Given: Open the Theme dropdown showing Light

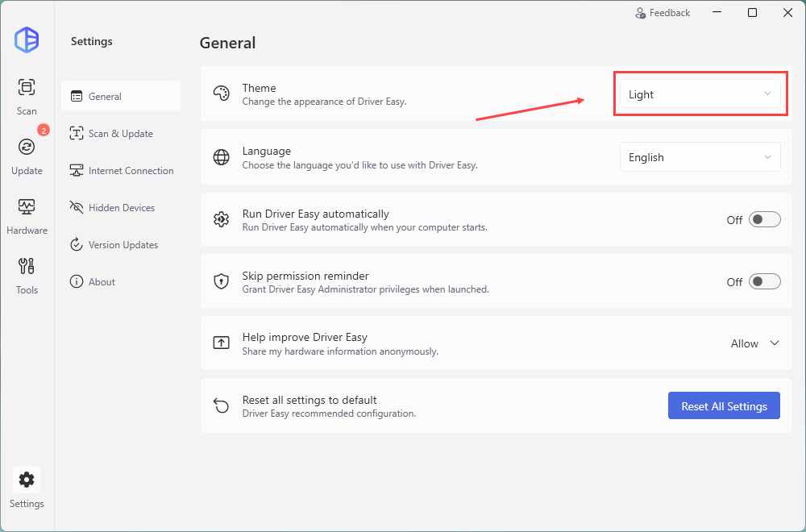Looking at the screenshot, I should (700, 94).
